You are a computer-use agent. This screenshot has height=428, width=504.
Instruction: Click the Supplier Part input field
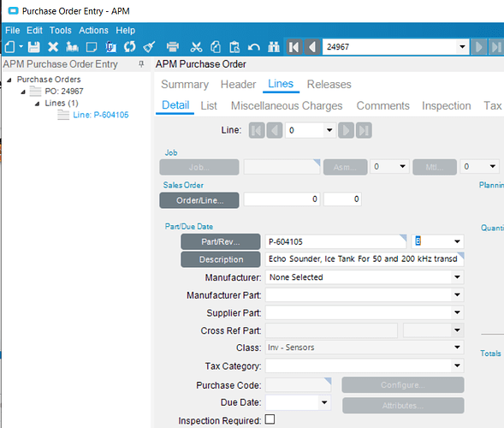(x=365, y=312)
